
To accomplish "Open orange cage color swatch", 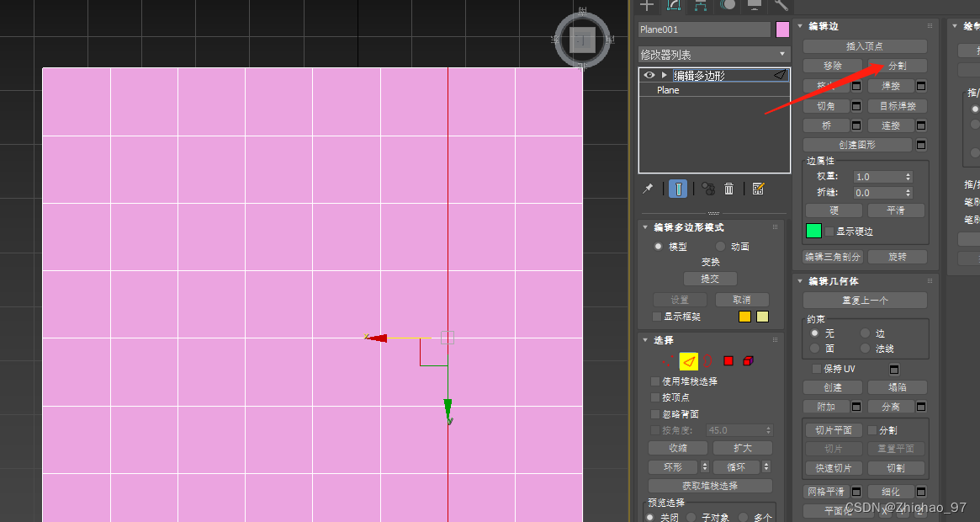I will 744,317.
